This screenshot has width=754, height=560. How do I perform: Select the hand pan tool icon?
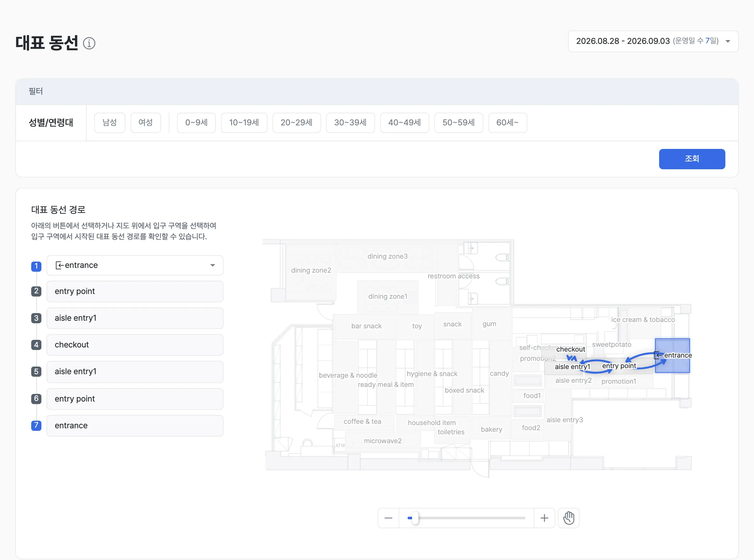coord(568,518)
